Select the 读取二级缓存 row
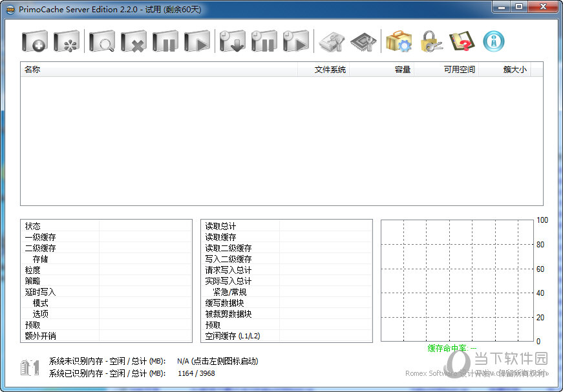The height and width of the screenshot is (392, 563). pyautogui.click(x=286, y=248)
